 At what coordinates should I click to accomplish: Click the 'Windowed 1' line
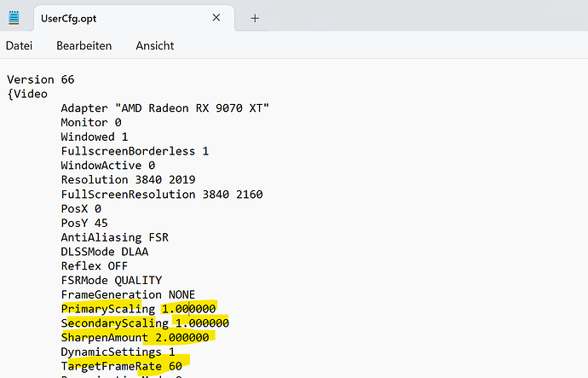95,137
